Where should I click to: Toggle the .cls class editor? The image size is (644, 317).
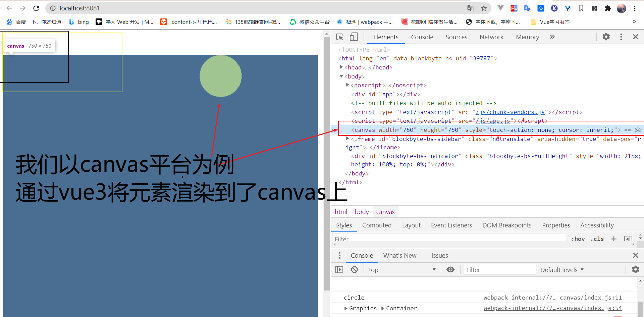[x=597, y=239]
